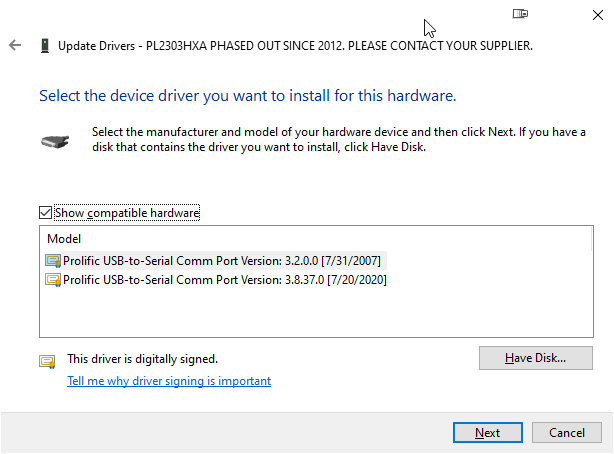The width and height of the screenshot is (614, 454).
Task: Click the Model column header
Action: pyautogui.click(x=64, y=239)
